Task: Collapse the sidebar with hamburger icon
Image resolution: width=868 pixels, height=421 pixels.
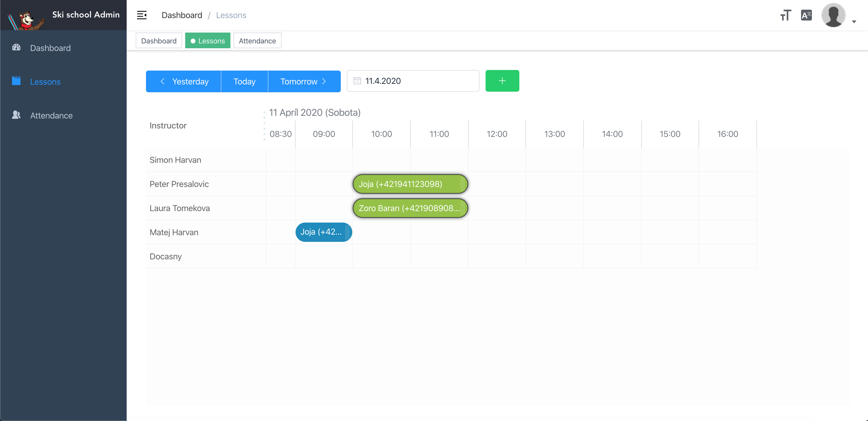Action: coord(141,15)
